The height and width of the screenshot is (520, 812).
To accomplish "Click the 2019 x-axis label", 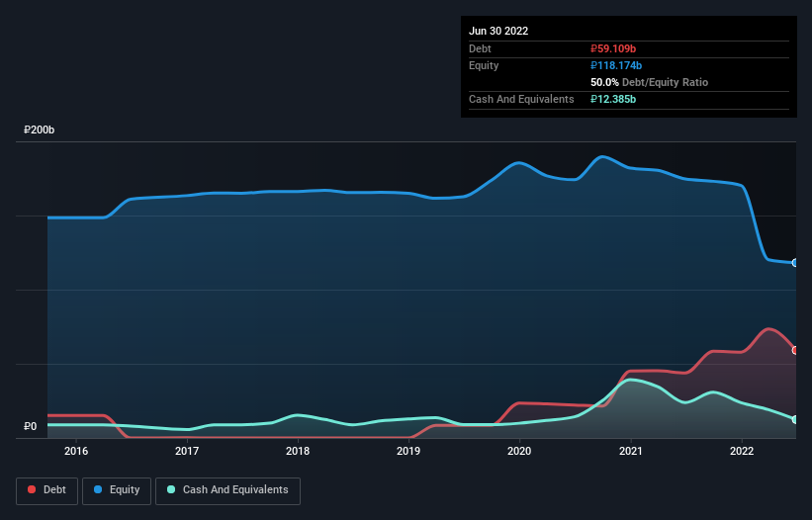I will [408, 451].
